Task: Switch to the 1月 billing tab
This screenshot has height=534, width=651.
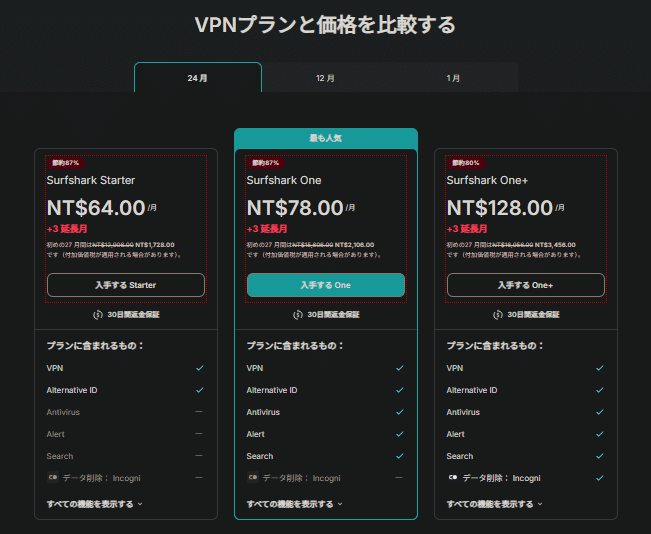Action: coord(453,78)
